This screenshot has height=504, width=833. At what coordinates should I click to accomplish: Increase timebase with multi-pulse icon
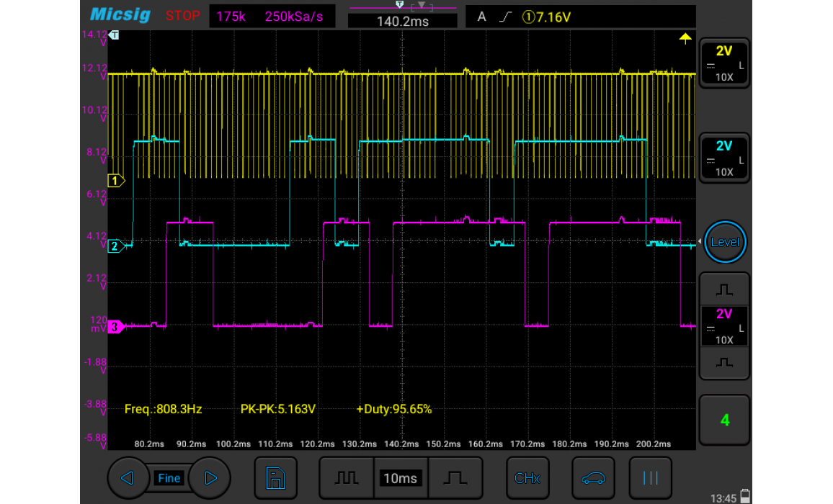coord(347,478)
